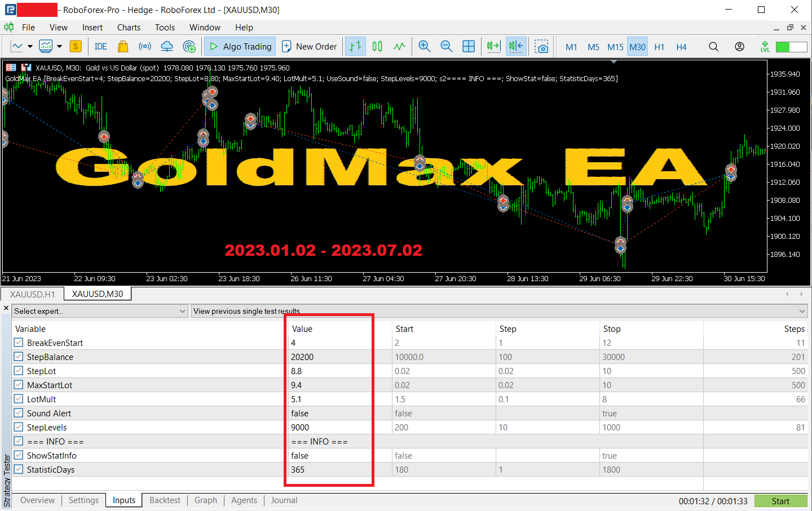Open the Tools menu

[165, 27]
